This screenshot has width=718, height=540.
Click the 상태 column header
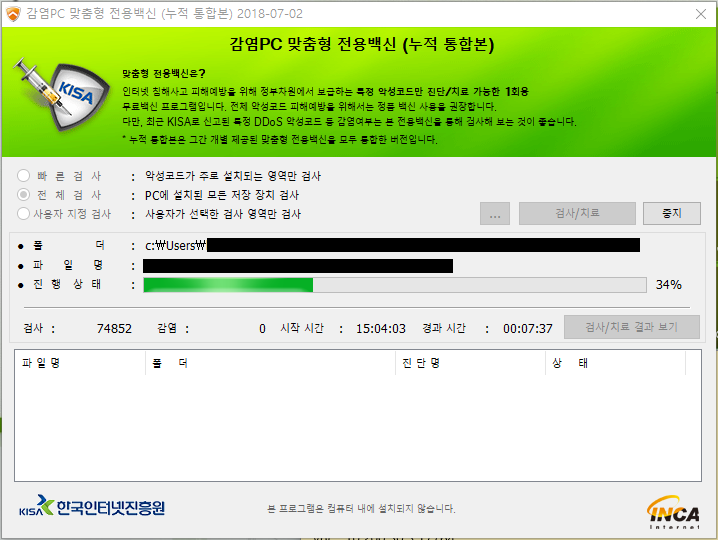(615, 363)
